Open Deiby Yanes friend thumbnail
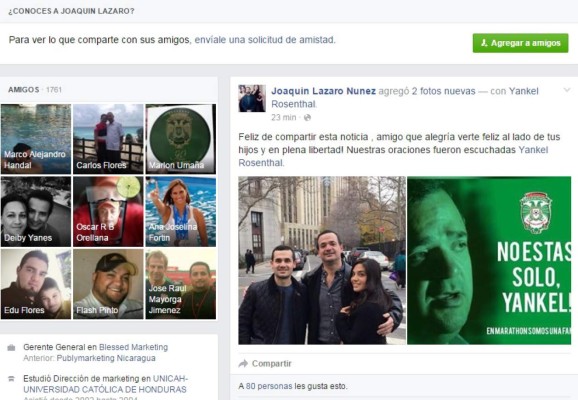This screenshot has width=578, height=400. 36,211
